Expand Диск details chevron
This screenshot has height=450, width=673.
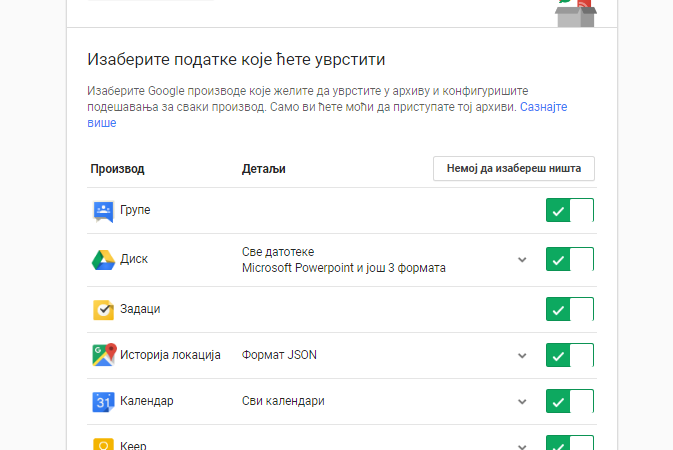click(522, 259)
